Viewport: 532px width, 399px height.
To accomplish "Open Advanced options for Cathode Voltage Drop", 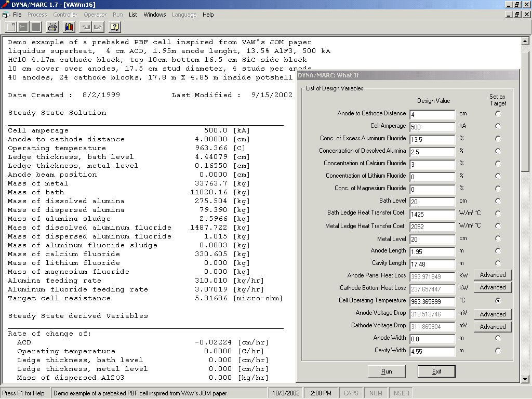I will tap(493, 327).
